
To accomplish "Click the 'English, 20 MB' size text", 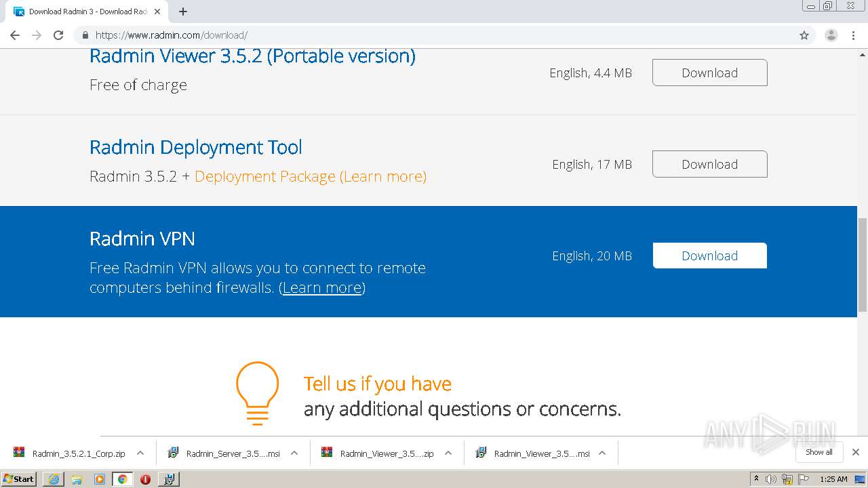I will [x=592, y=256].
